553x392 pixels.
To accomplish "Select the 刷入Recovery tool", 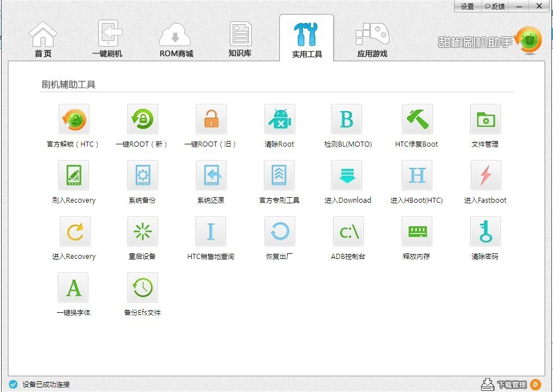I will pyautogui.click(x=74, y=175).
